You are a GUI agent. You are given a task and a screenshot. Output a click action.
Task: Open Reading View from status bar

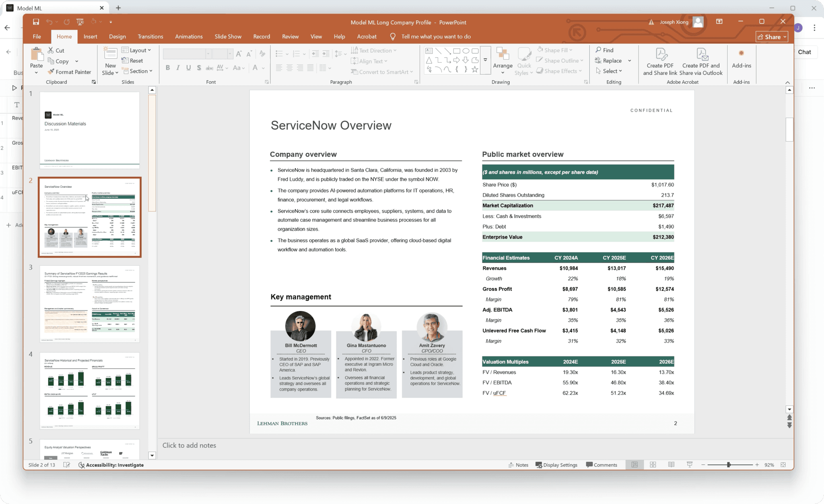(x=671, y=465)
